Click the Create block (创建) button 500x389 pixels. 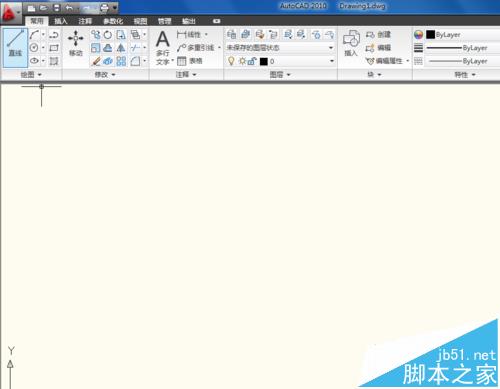(378, 34)
